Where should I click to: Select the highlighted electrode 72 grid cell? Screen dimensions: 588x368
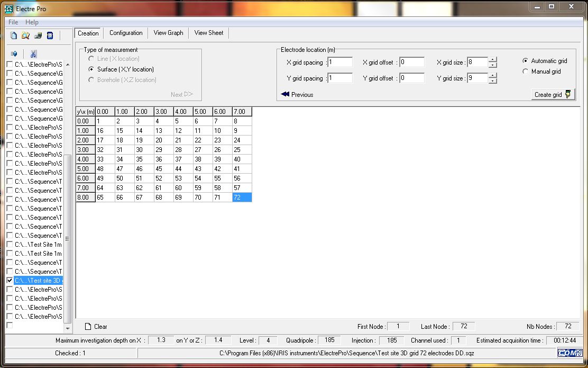pos(242,197)
